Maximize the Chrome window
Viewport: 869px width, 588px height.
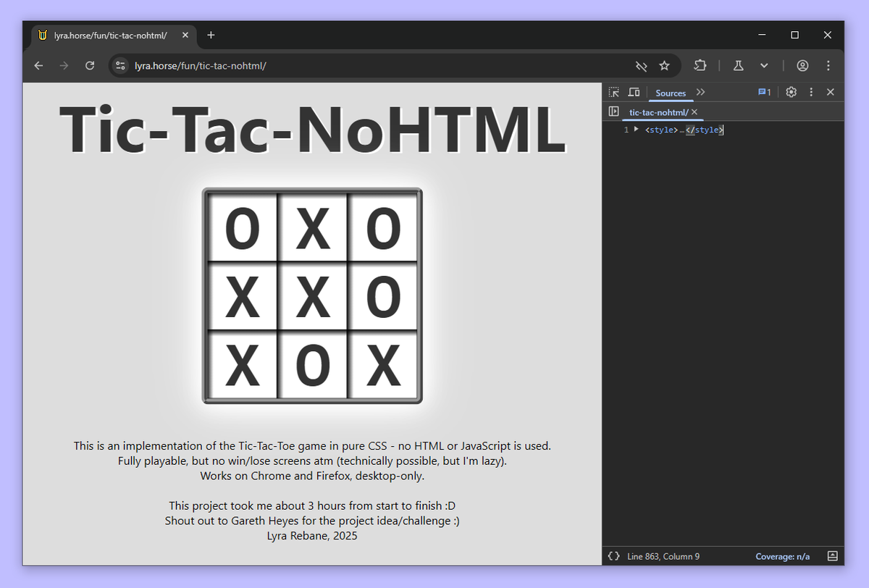pos(794,35)
